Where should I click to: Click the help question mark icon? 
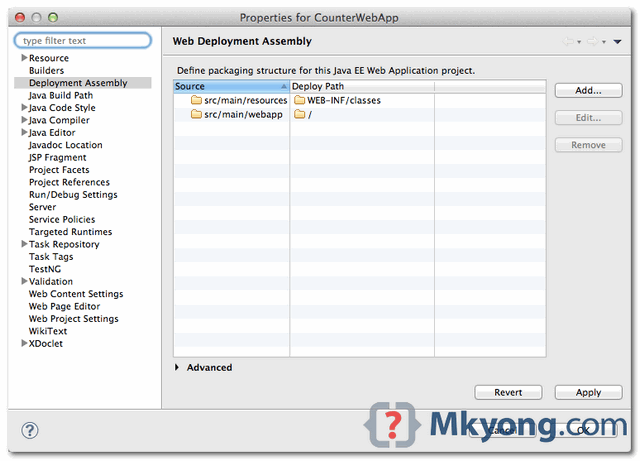30,430
